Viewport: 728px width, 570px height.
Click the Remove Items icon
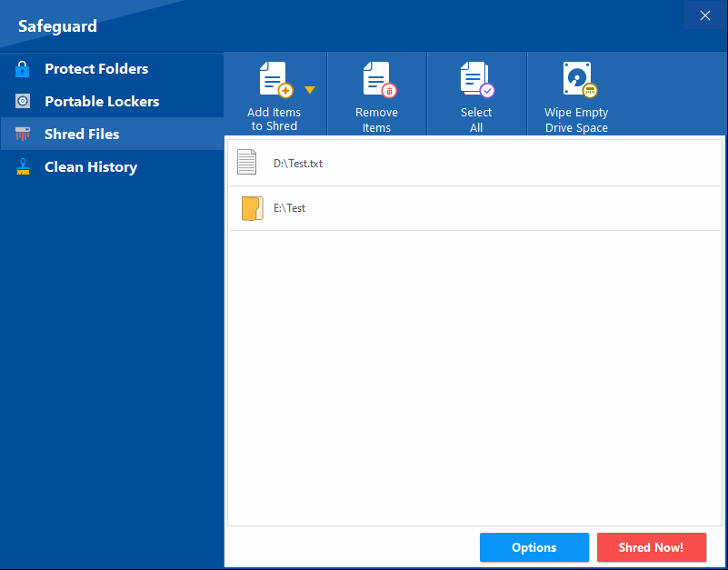(x=379, y=79)
